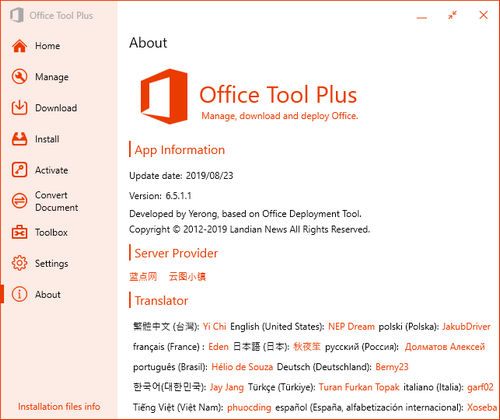Open French translator Eden's link
The height and width of the screenshot is (420, 500).
coord(218,347)
